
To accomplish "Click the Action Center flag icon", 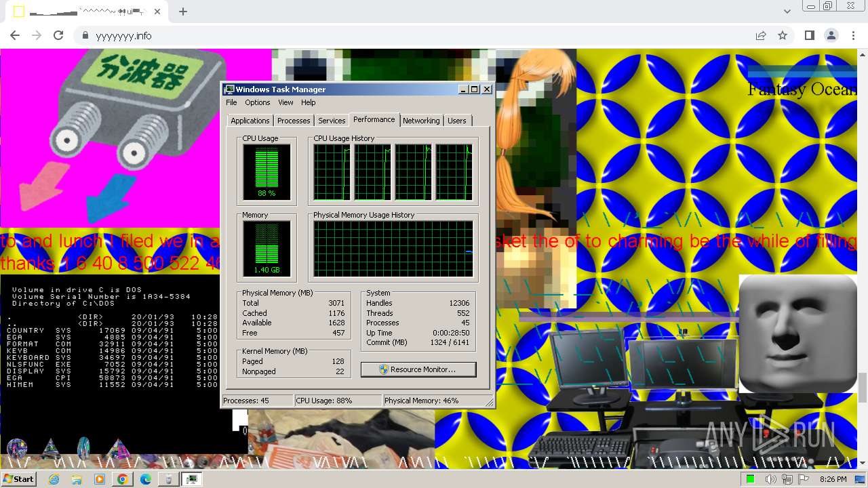I will (804, 479).
